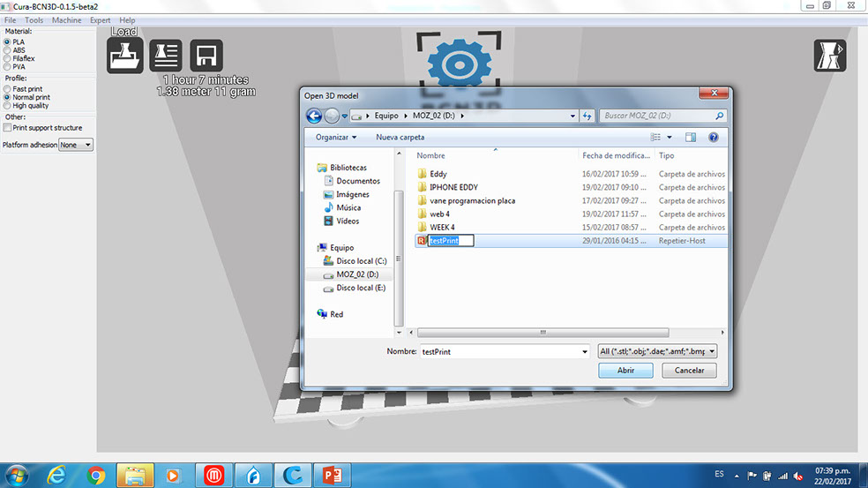Select the testPrint Repetier-Host file icon

click(422, 240)
